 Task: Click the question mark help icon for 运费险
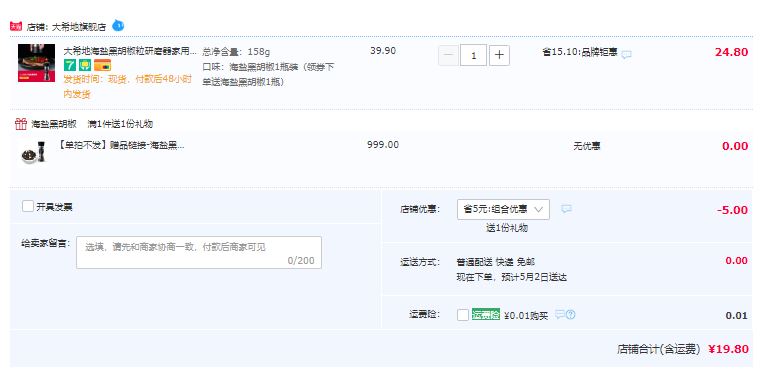tap(570, 315)
